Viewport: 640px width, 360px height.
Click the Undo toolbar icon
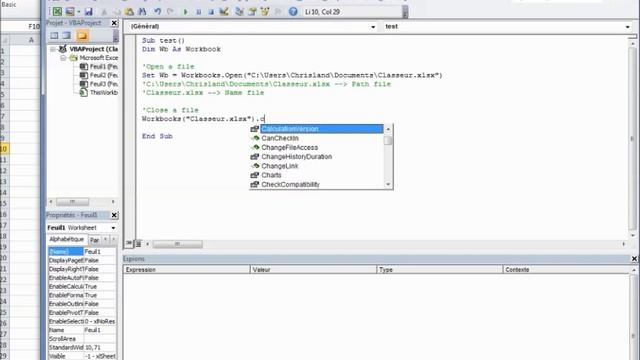click(x=158, y=11)
